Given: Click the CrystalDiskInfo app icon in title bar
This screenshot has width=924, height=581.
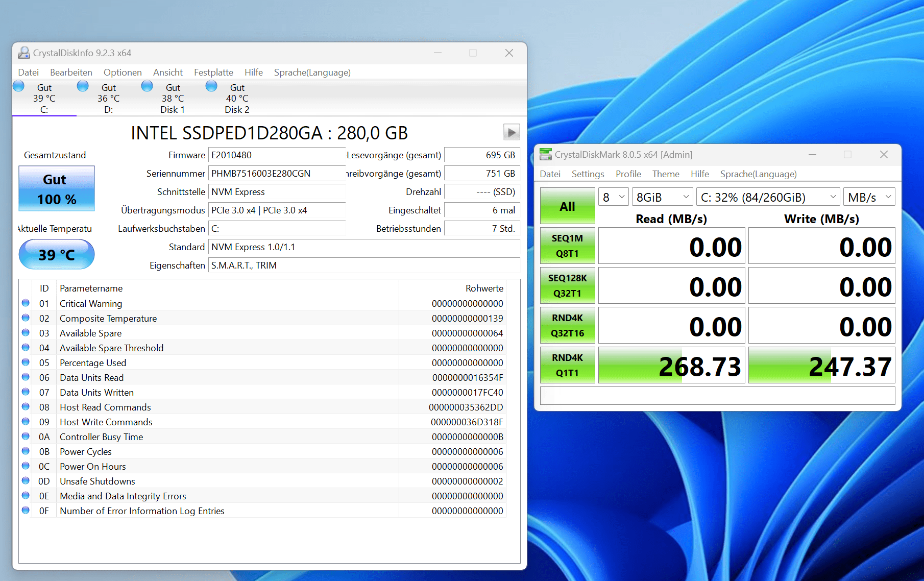Looking at the screenshot, I should coord(23,53).
